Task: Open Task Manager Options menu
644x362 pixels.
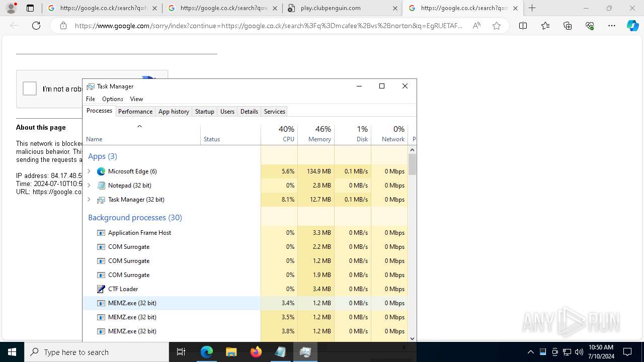Action: [x=113, y=99]
